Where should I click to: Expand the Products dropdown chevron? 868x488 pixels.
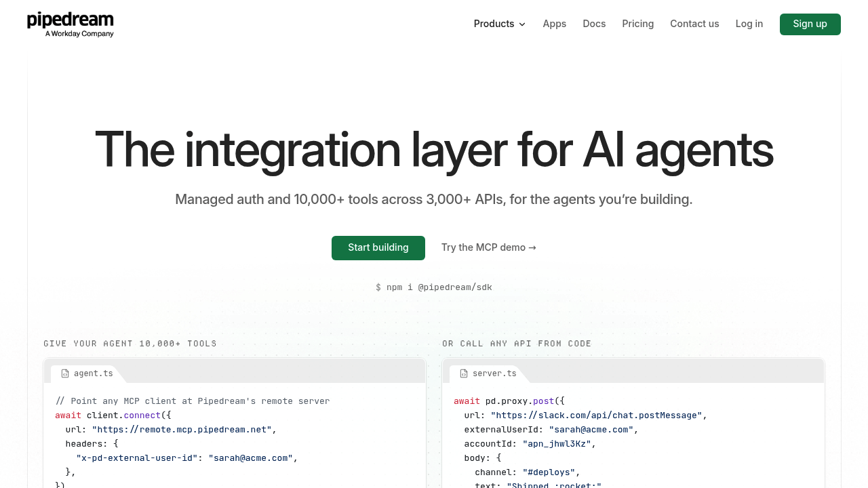point(522,24)
